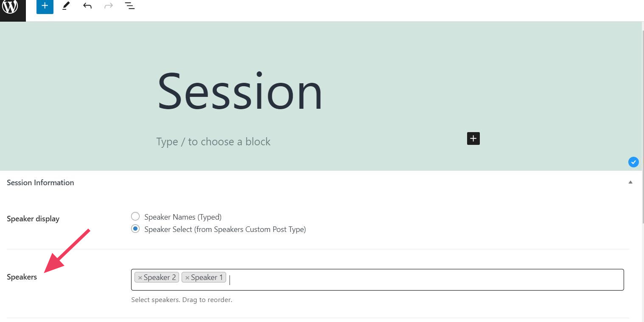Click the Speaker 2 tag label
The width and height of the screenshot is (644, 322).
click(160, 277)
